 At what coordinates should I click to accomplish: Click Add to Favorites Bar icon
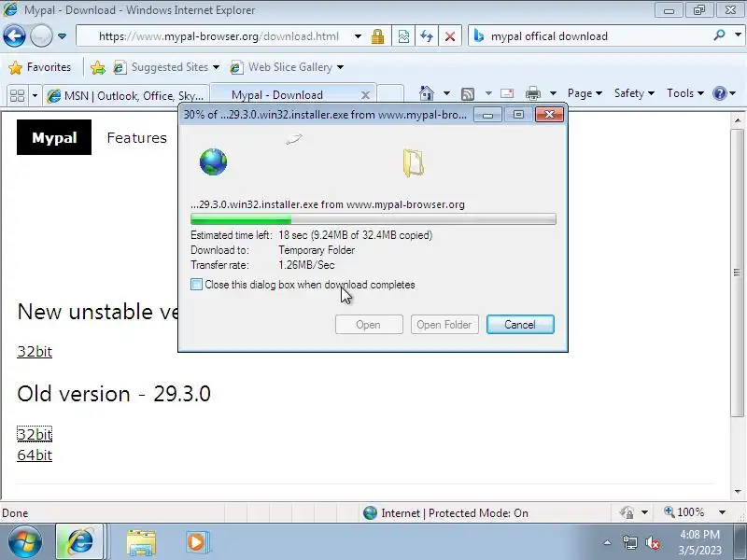98,67
